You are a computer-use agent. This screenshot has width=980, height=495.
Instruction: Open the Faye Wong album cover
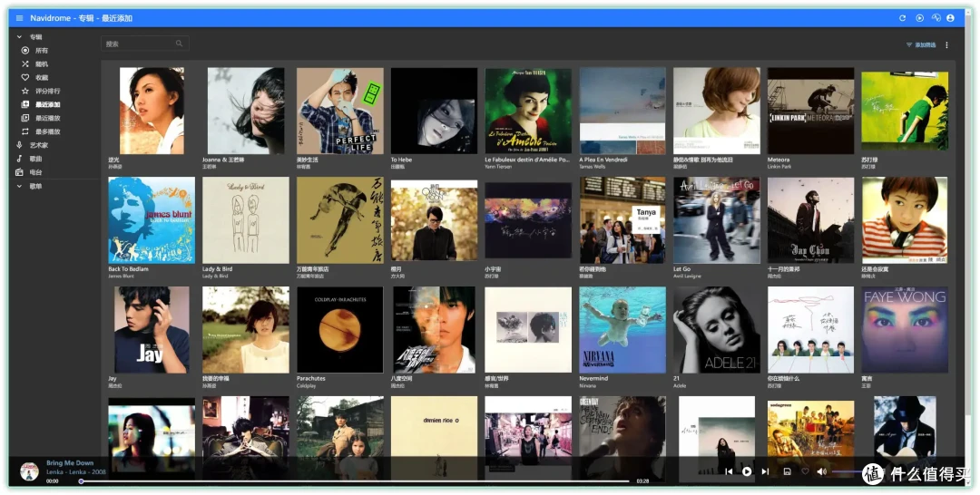point(905,330)
